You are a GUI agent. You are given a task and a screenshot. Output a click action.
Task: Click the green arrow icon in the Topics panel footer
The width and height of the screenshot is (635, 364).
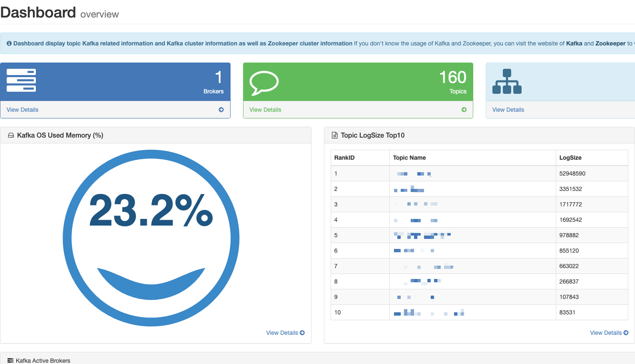(464, 110)
